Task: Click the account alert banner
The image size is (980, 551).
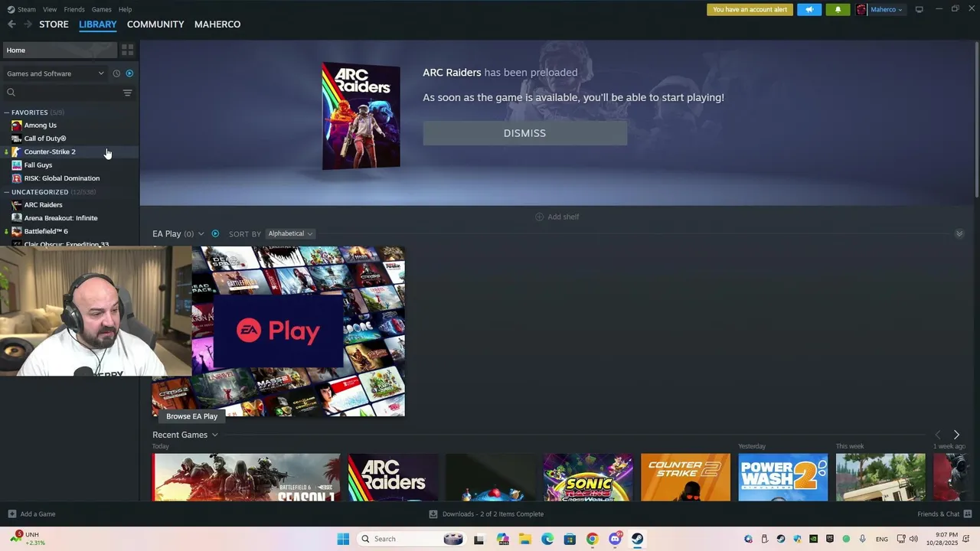Action: (750, 9)
